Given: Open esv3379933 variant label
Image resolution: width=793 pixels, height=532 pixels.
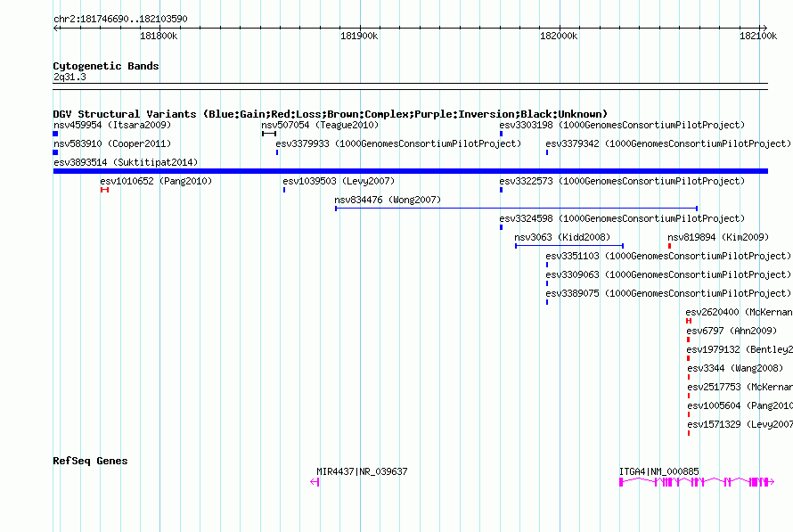Looking at the screenshot, I should click(x=398, y=143).
